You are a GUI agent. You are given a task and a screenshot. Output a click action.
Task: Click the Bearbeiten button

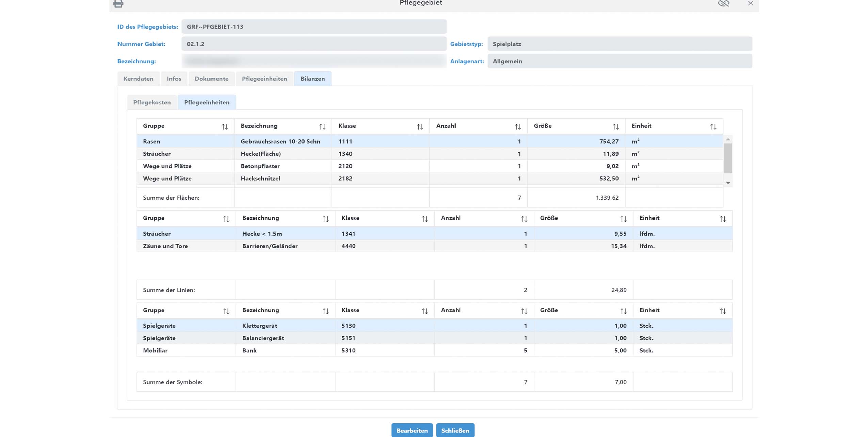click(412, 430)
